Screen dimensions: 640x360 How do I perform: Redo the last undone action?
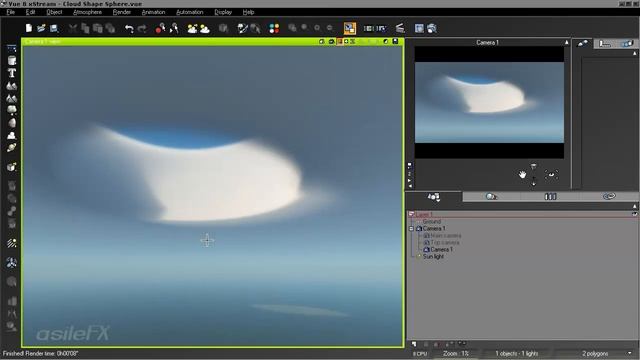142,28
